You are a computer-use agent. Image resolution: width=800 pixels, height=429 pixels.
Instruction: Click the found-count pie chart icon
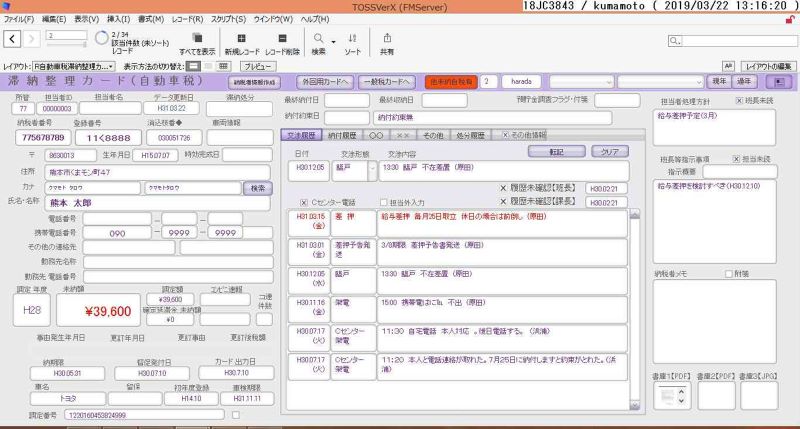102,38
